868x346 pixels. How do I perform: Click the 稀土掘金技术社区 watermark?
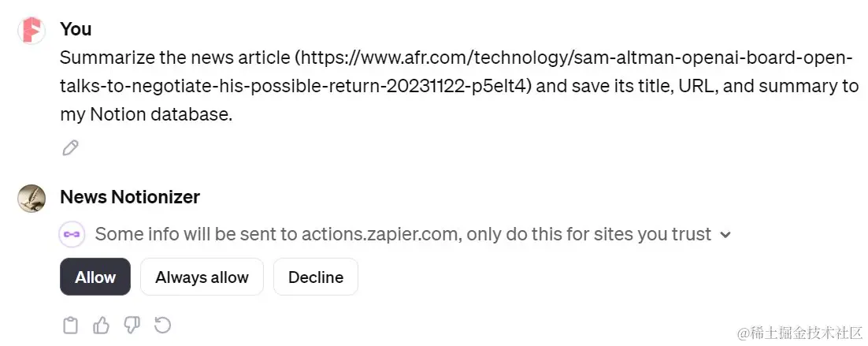tap(799, 333)
